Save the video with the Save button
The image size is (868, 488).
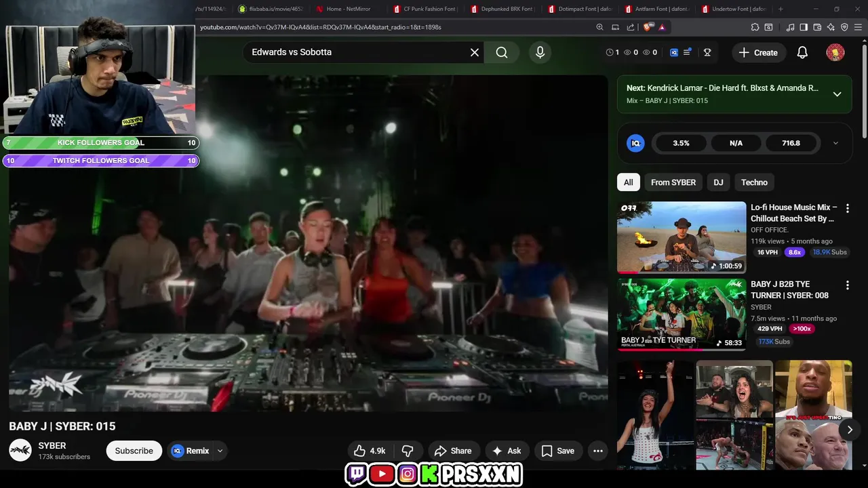pyautogui.click(x=558, y=451)
